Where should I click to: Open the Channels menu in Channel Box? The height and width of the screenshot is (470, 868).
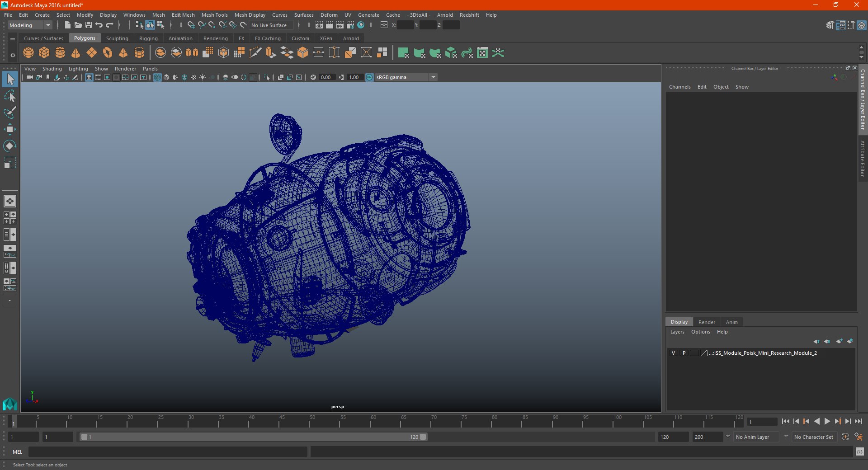pos(679,87)
